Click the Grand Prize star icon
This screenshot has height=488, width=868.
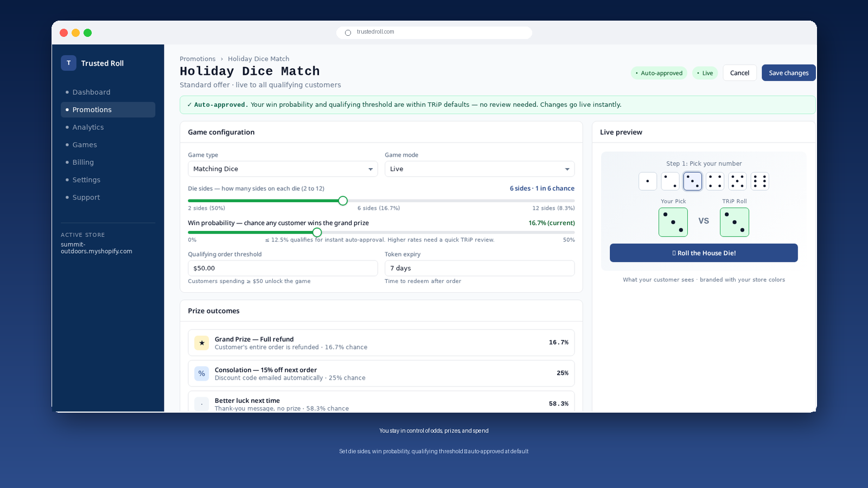pyautogui.click(x=202, y=343)
